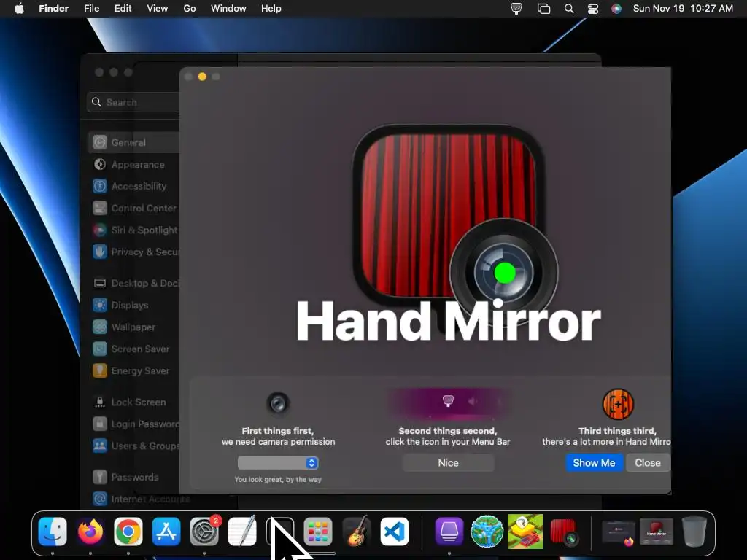
Task: Click the camera lens icon above First things first
Action: point(278,404)
